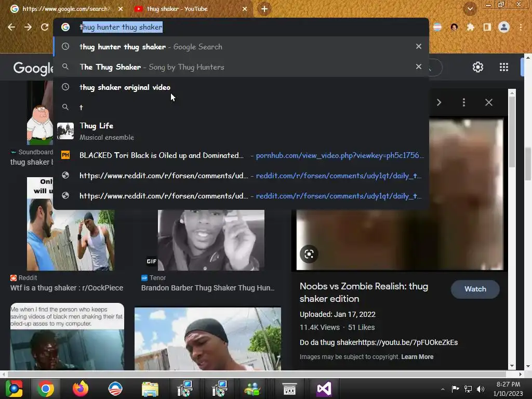
Task: Close the YouTube tab
Action: point(245,9)
